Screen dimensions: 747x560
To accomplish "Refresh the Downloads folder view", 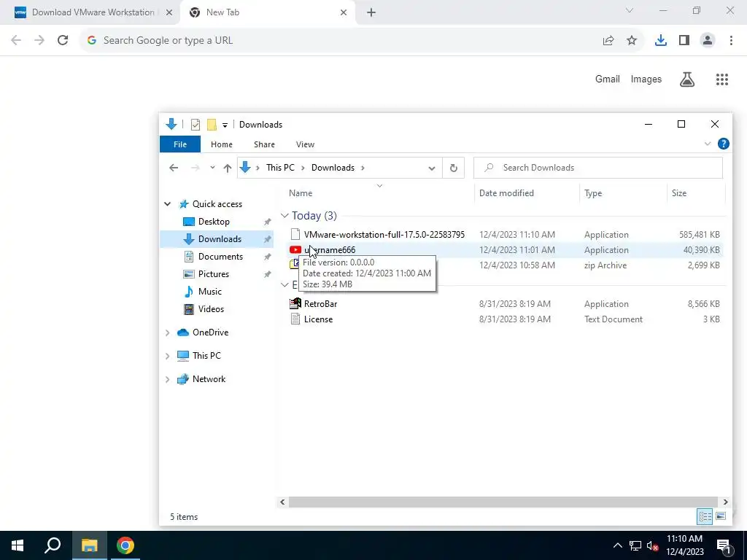I will (454, 168).
